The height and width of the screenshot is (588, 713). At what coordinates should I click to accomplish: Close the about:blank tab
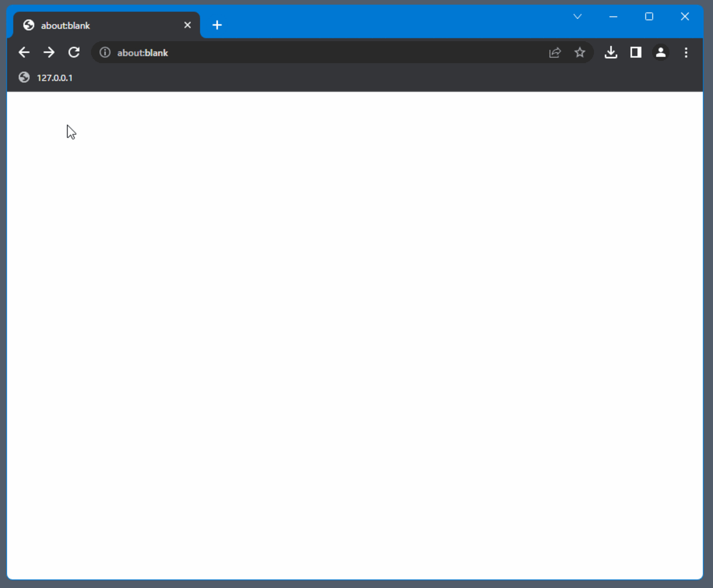pos(188,25)
